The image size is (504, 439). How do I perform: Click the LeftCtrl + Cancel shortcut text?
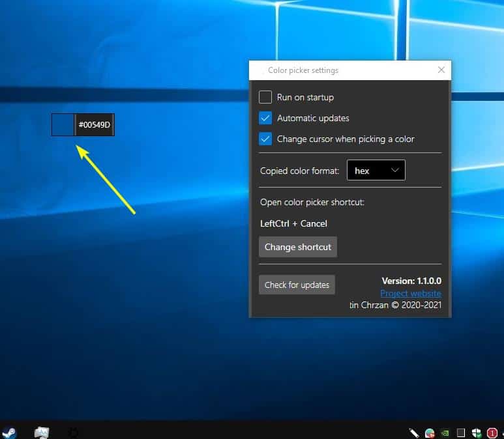coord(293,223)
